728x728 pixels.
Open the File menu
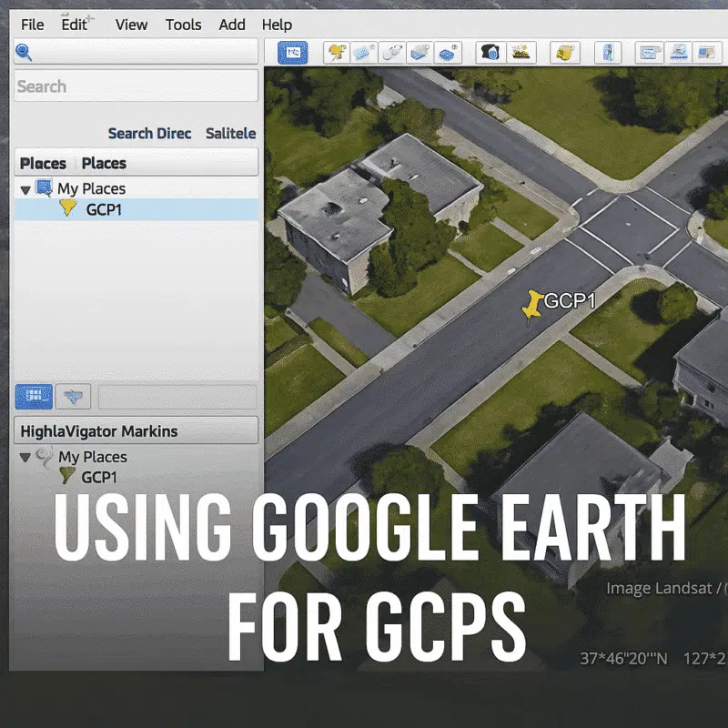pyautogui.click(x=32, y=25)
